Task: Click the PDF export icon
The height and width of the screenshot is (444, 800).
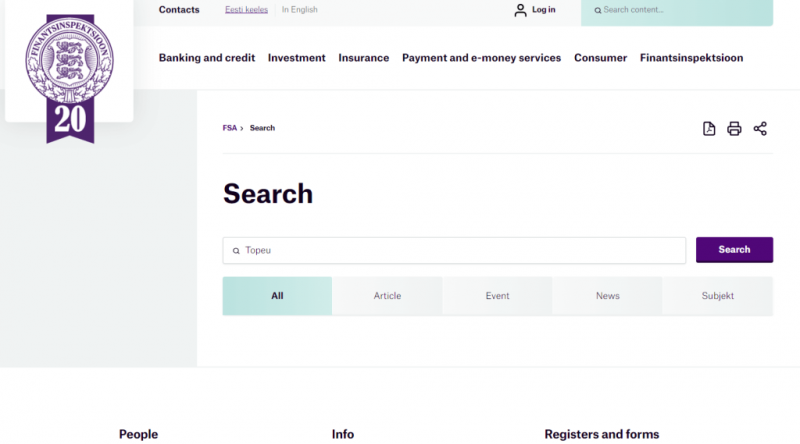Action: (x=709, y=129)
